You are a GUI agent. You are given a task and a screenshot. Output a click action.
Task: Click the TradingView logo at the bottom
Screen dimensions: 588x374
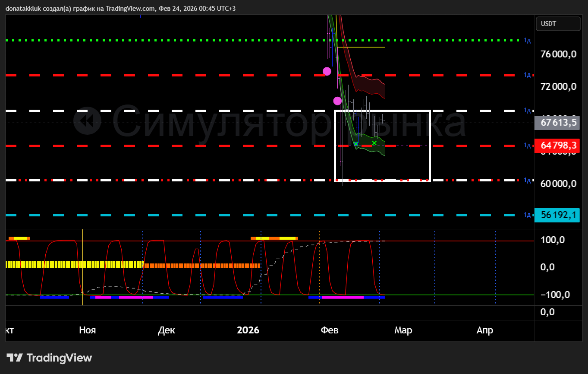click(x=49, y=358)
